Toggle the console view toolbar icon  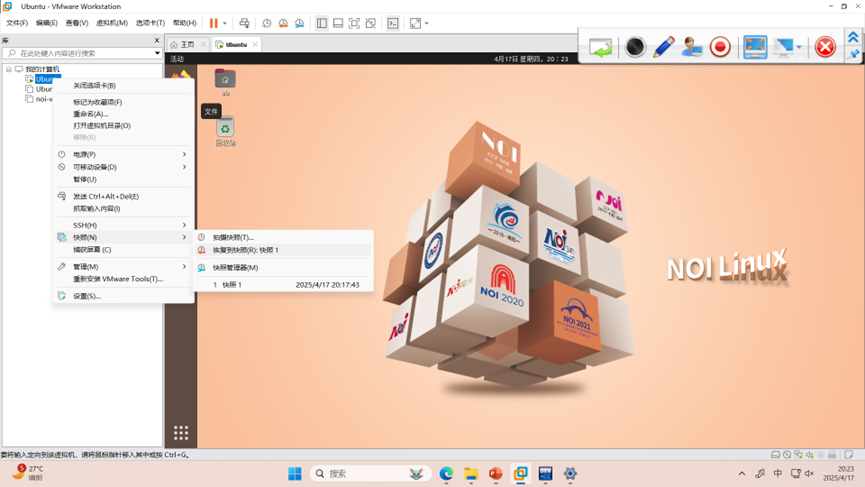click(x=393, y=23)
